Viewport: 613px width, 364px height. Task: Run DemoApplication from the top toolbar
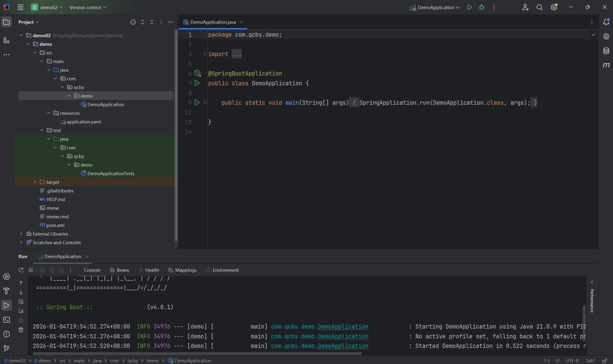click(469, 8)
